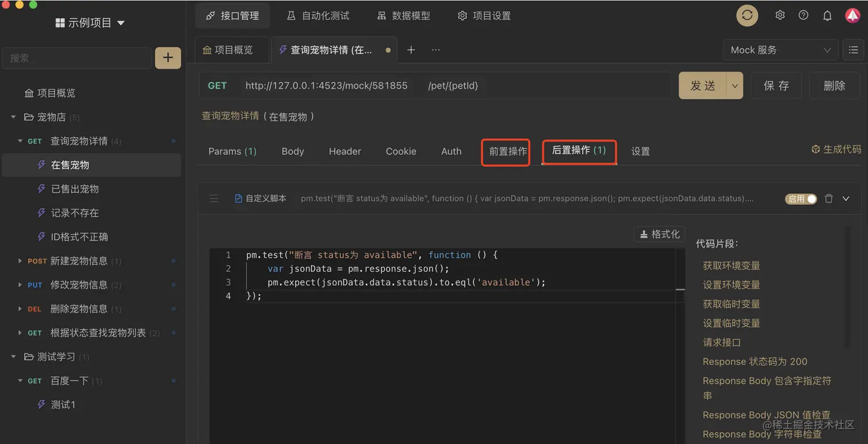
Task: Expand the 新建宠物信息 tree arrow
Action: pyautogui.click(x=21, y=261)
